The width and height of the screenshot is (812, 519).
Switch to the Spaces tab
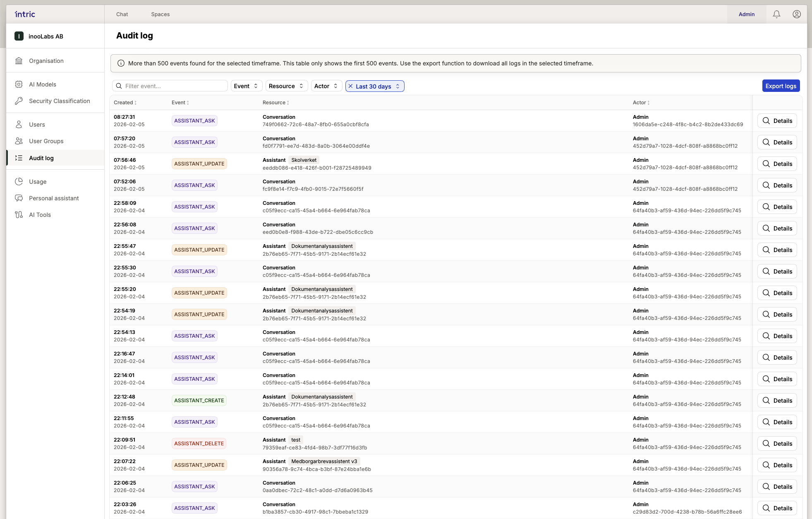(160, 14)
